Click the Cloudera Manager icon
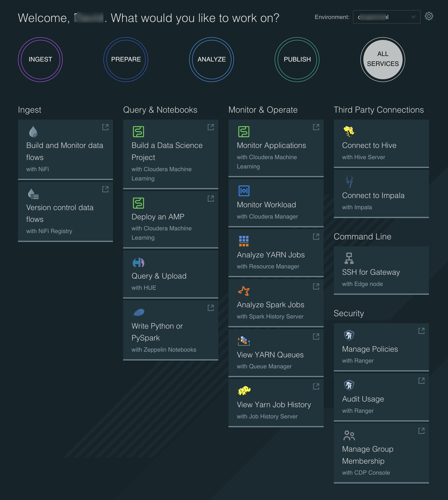This screenshot has height=500, width=448. pos(244,191)
